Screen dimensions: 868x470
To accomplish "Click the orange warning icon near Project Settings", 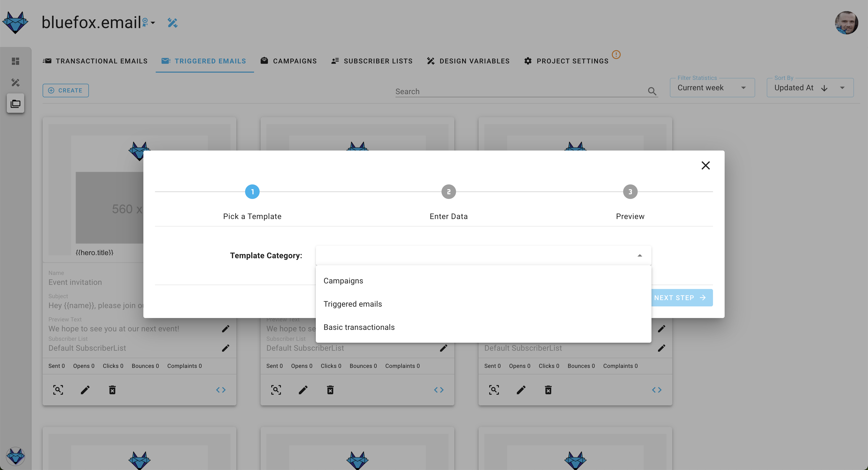I will pos(616,54).
